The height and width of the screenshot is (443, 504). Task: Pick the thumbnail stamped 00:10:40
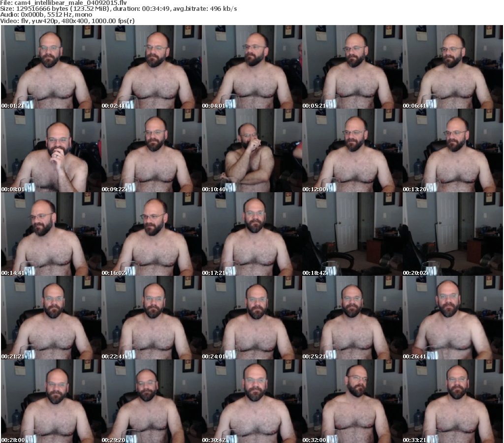coord(252,150)
